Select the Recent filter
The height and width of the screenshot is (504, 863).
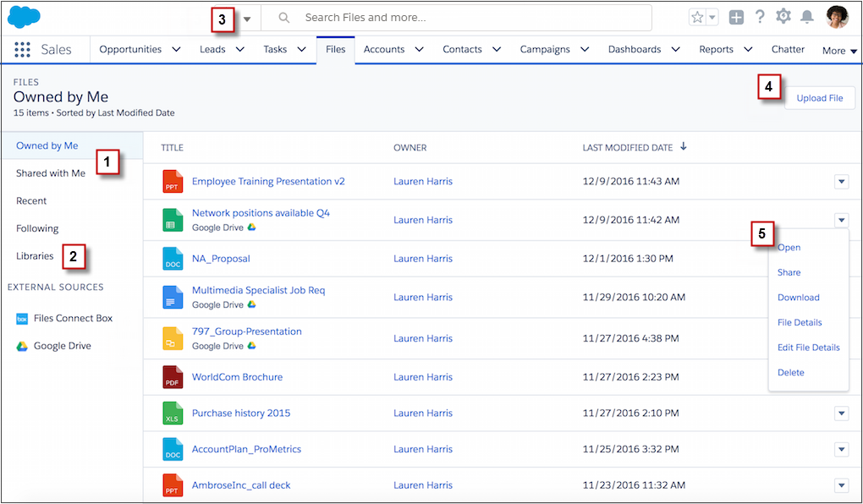click(x=31, y=200)
